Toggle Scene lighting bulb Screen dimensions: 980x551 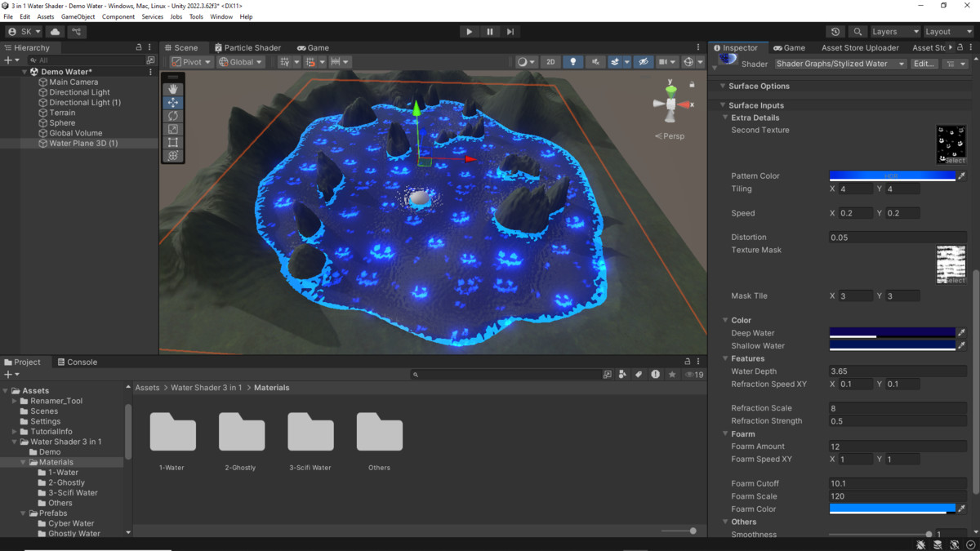572,62
